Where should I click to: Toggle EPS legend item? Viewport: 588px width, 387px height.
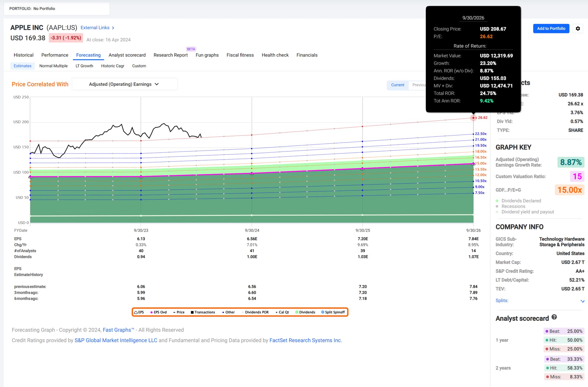(139, 312)
